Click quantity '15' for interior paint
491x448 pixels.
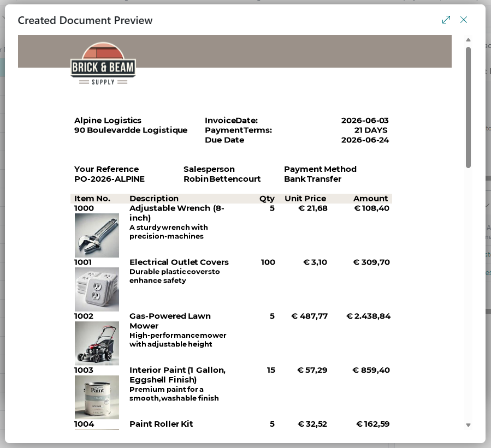[x=271, y=370]
